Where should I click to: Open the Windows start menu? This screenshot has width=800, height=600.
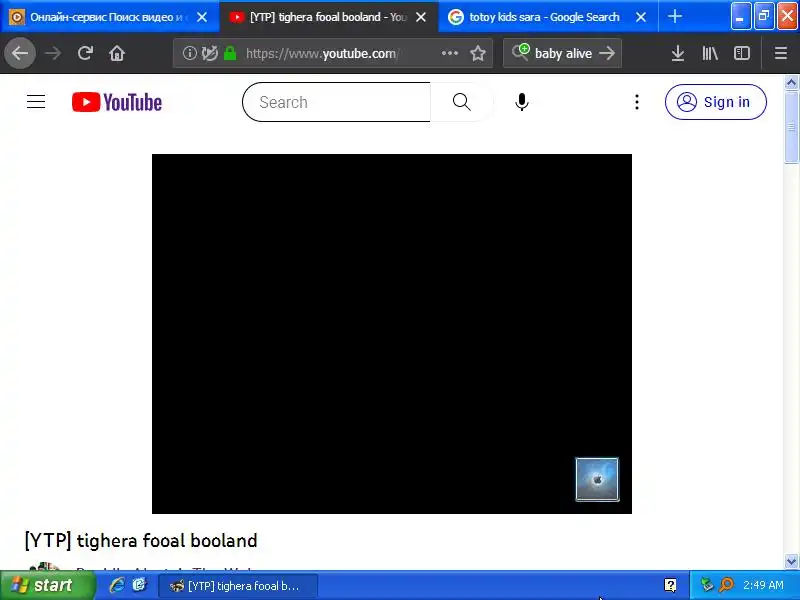click(47, 585)
